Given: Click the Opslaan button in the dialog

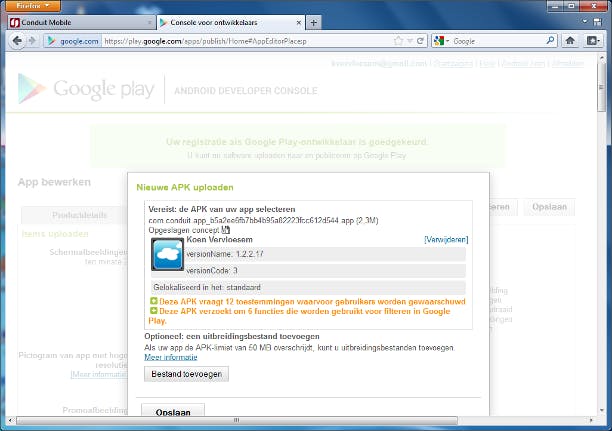Looking at the screenshot, I should pyautogui.click(x=173, y=411).
